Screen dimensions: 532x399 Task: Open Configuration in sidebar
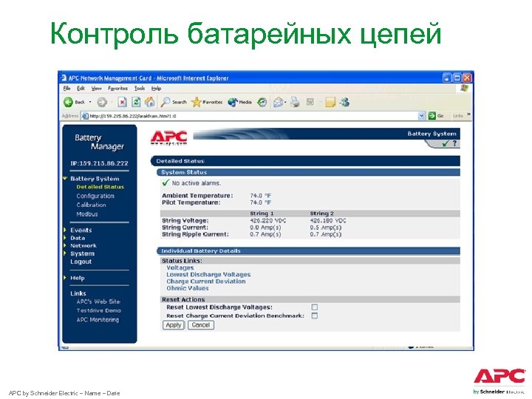click(x=95, y=196)
